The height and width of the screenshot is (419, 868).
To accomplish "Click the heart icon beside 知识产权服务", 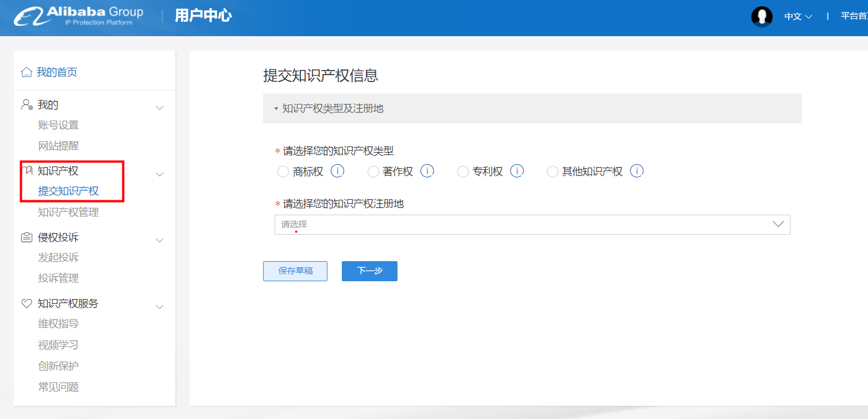I will [26, 304].
